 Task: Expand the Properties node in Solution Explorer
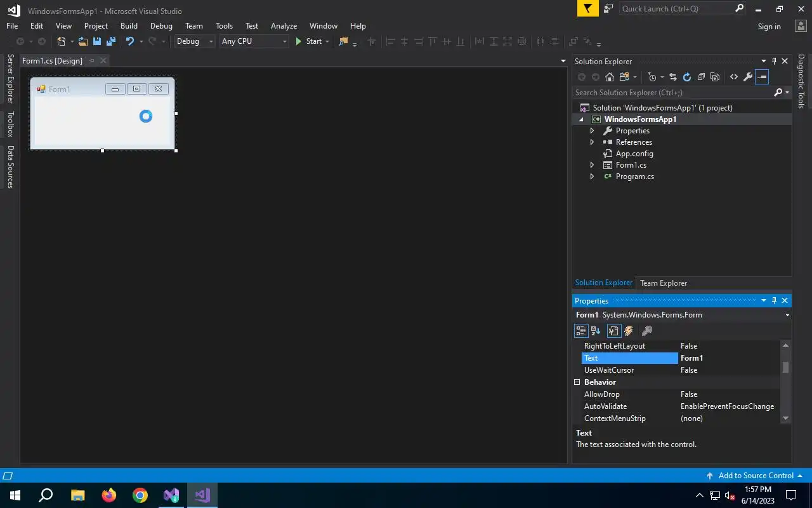coord(593,131)
